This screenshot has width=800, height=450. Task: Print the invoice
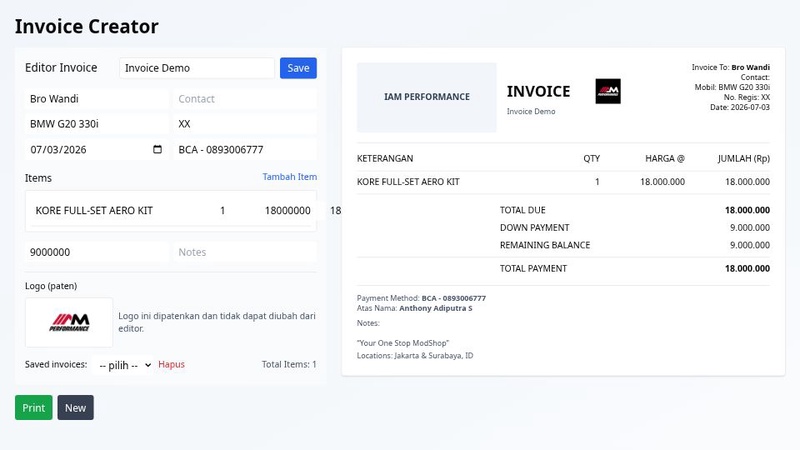pyautogui.click(x=34, y=408)
